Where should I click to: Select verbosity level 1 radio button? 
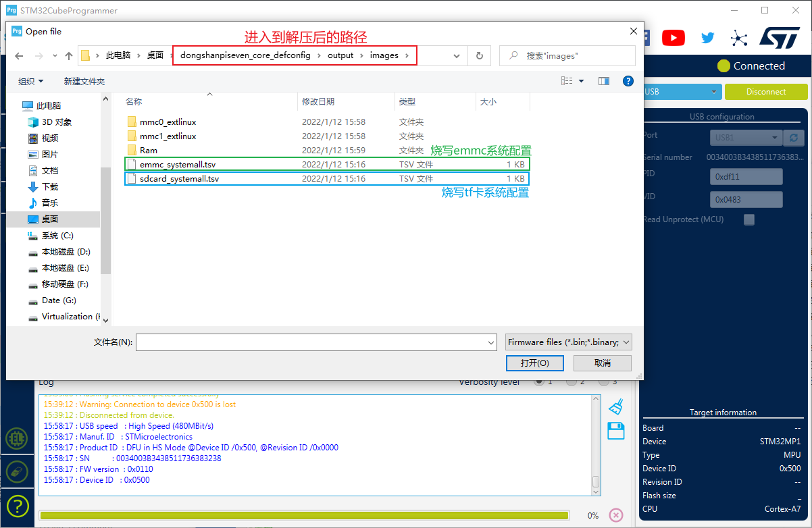coord(538,382)
